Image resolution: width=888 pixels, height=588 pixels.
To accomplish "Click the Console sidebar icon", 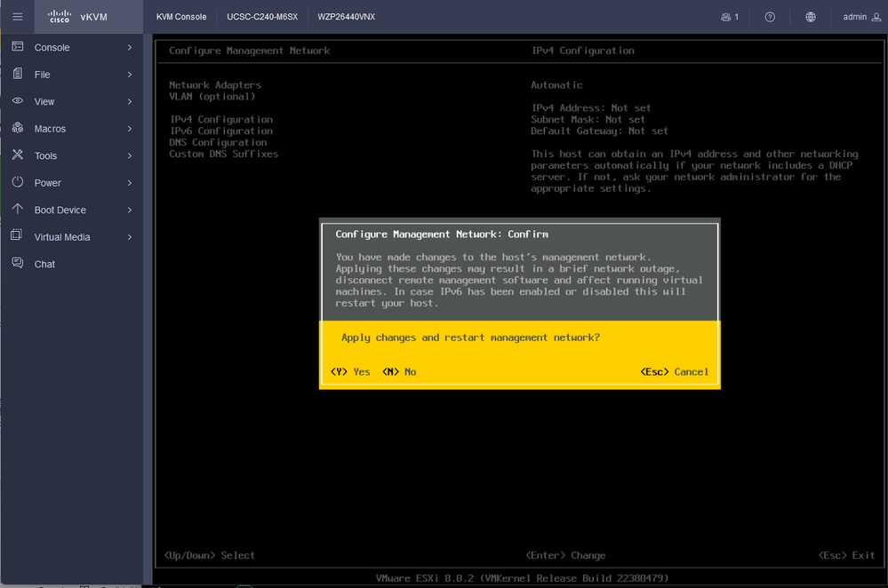I will (x=18, y=46).
